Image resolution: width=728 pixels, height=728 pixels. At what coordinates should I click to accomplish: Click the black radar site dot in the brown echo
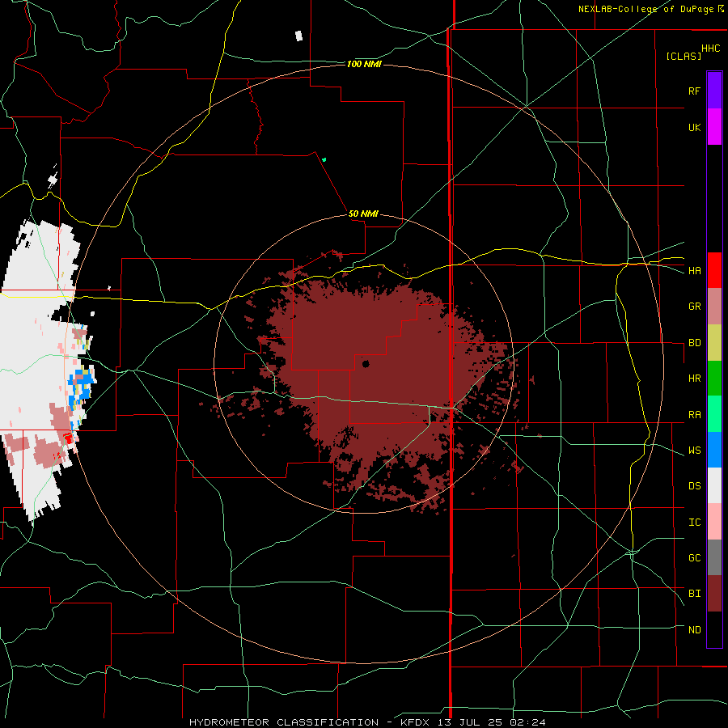coord(366,364)
